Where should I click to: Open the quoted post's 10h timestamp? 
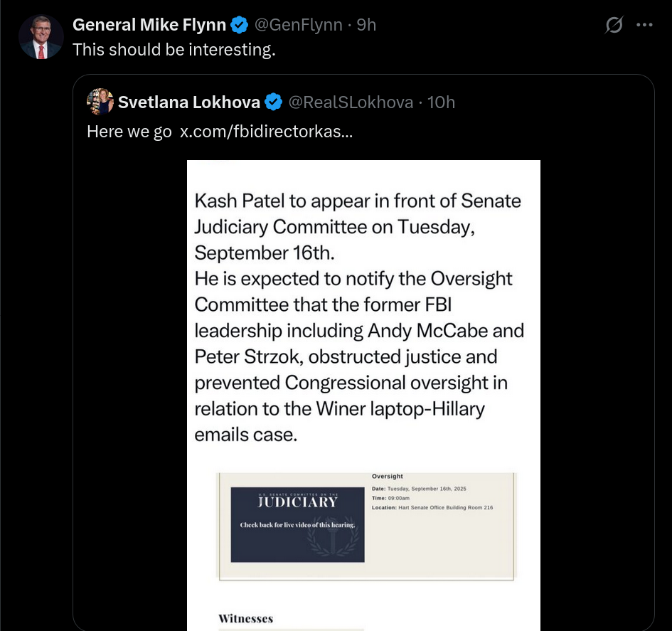[441, 102]
